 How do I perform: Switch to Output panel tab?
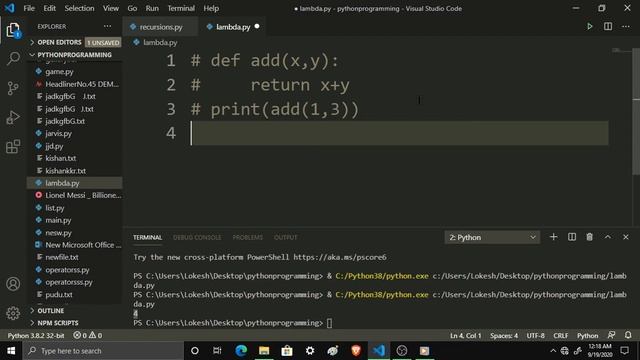285,238
